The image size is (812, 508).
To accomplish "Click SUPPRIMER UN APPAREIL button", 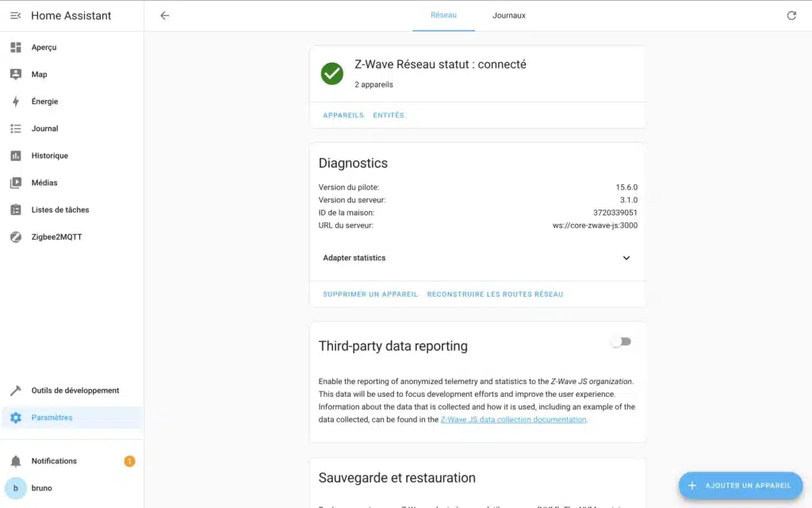I will pyautogui.click(x=370, y=294).
